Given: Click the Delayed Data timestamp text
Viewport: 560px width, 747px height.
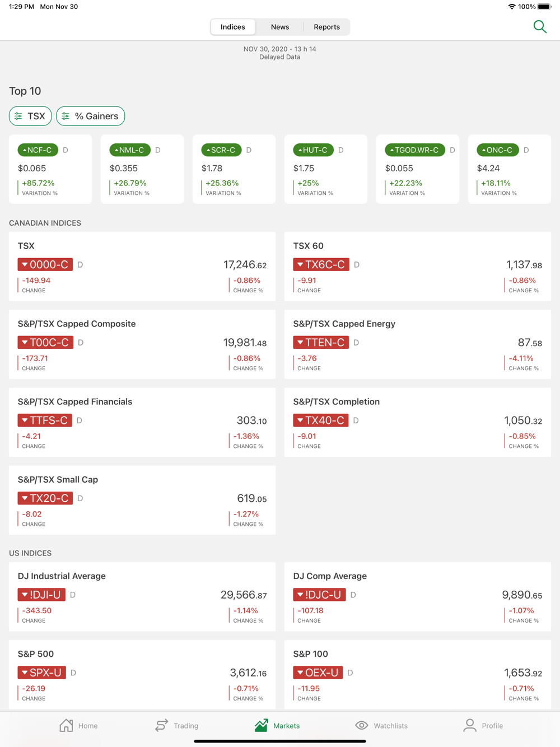Looking at the screenshot, I should tap(280, 57).
